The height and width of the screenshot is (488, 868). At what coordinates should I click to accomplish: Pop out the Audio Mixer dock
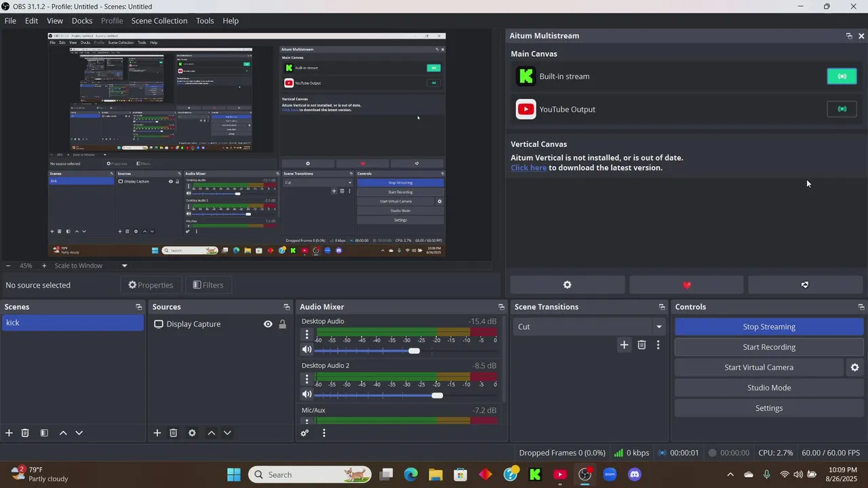click(501, 307)
